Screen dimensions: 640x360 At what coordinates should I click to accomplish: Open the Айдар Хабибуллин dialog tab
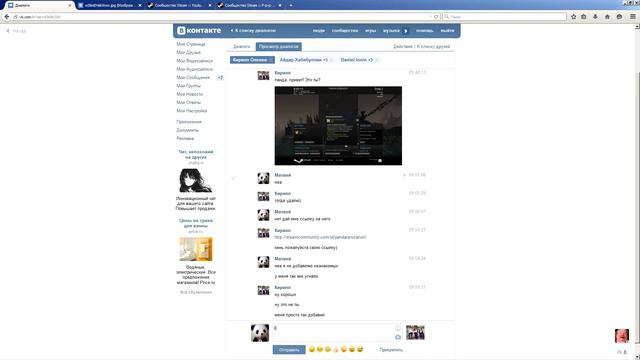[304, 60]
